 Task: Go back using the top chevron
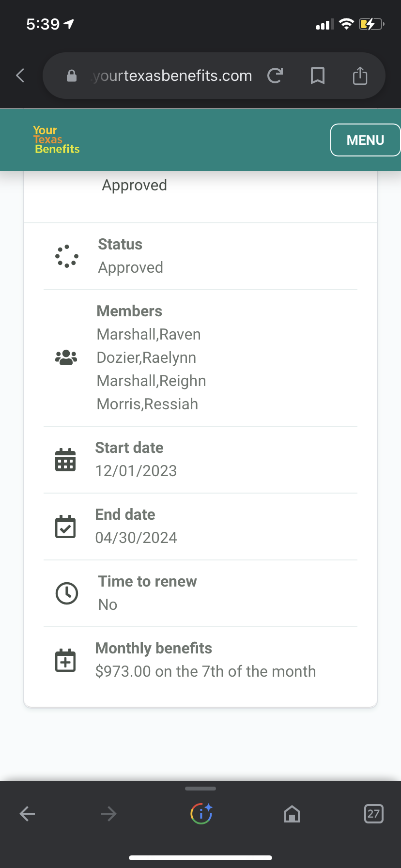[x=20, y=76]
